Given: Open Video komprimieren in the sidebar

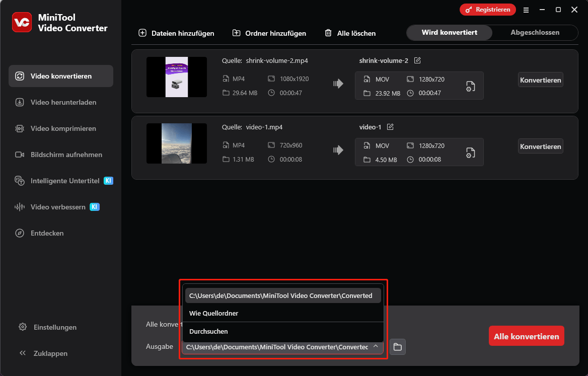Looking at the screenshot, I should (61, 128).
